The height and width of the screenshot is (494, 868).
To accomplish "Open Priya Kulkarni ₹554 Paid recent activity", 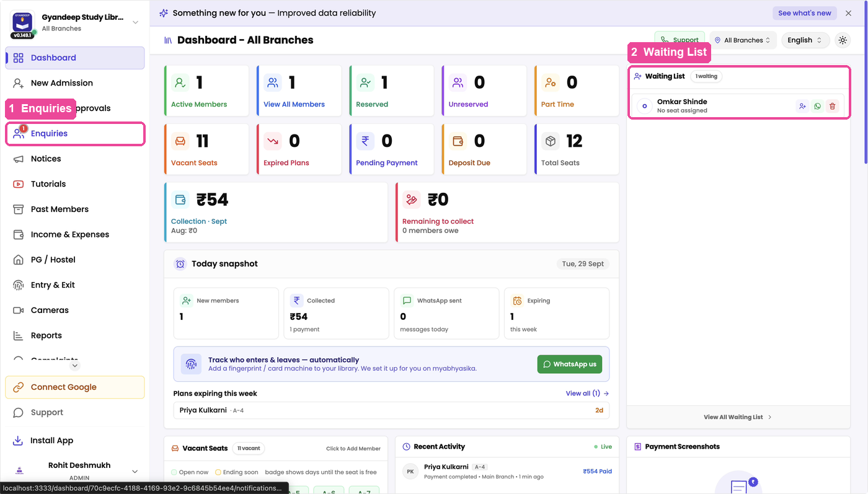I will [507, 472].
